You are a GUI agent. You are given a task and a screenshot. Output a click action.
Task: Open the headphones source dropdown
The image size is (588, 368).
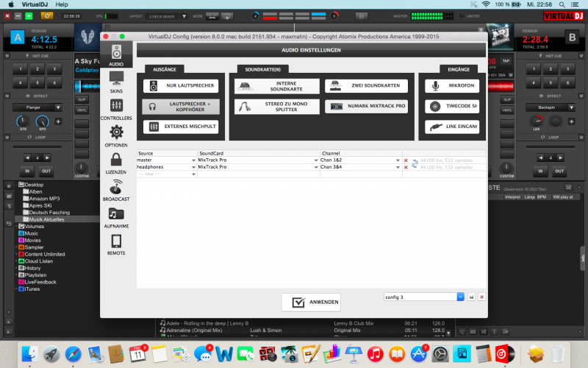[x=193, y=167]
